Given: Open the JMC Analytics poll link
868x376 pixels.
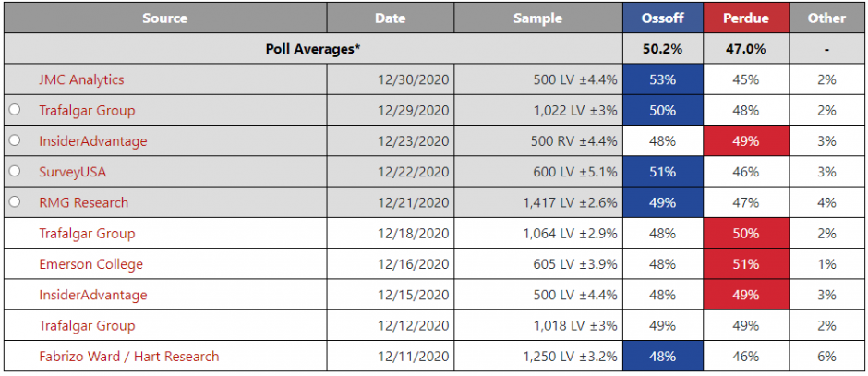Looking at the screenshot, I should click(81, 79).
